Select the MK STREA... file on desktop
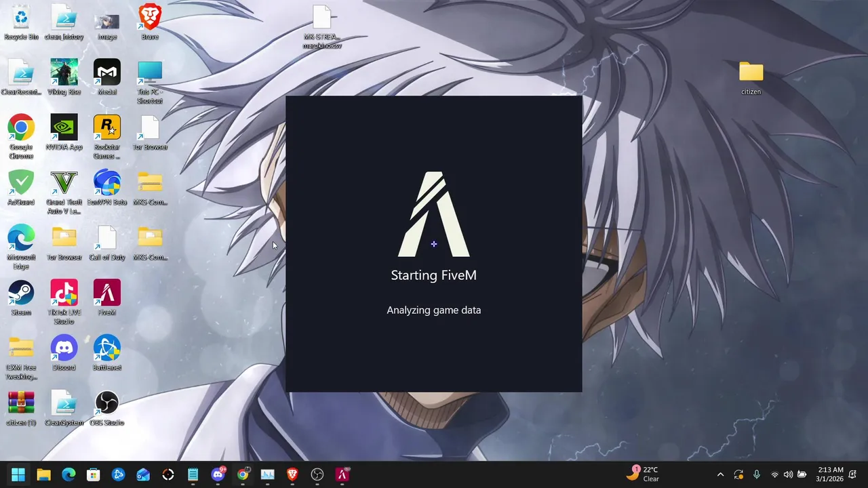 click(x=322, y=27)
